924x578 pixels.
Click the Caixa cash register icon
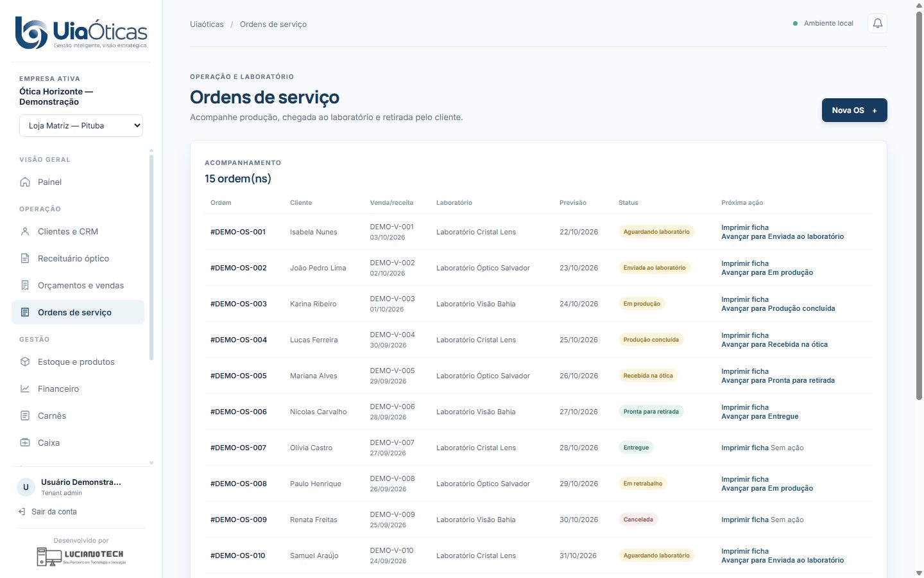(25, 443)
